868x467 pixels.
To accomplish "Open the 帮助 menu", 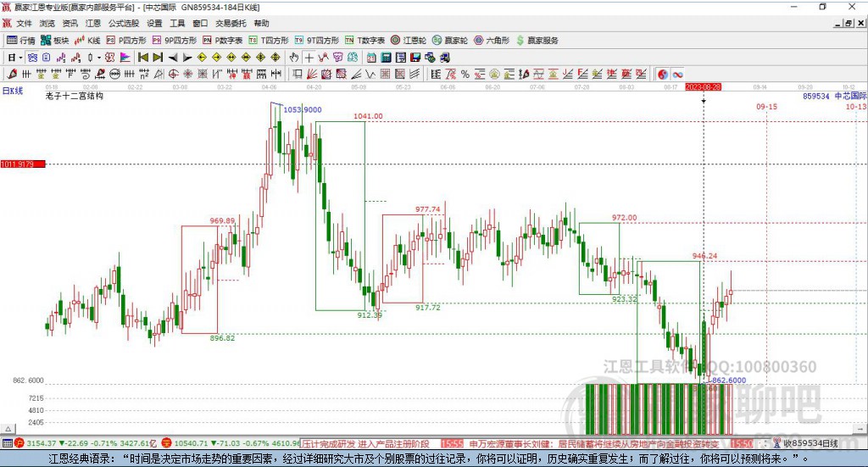I will tap(261, 23).
